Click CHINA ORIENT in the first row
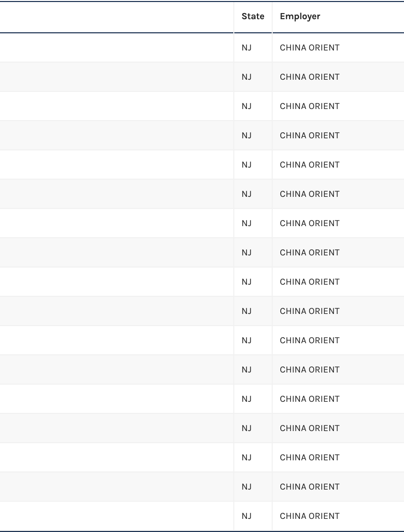Image resolution: width=404 pixels, height=532 pixels. 310,48
